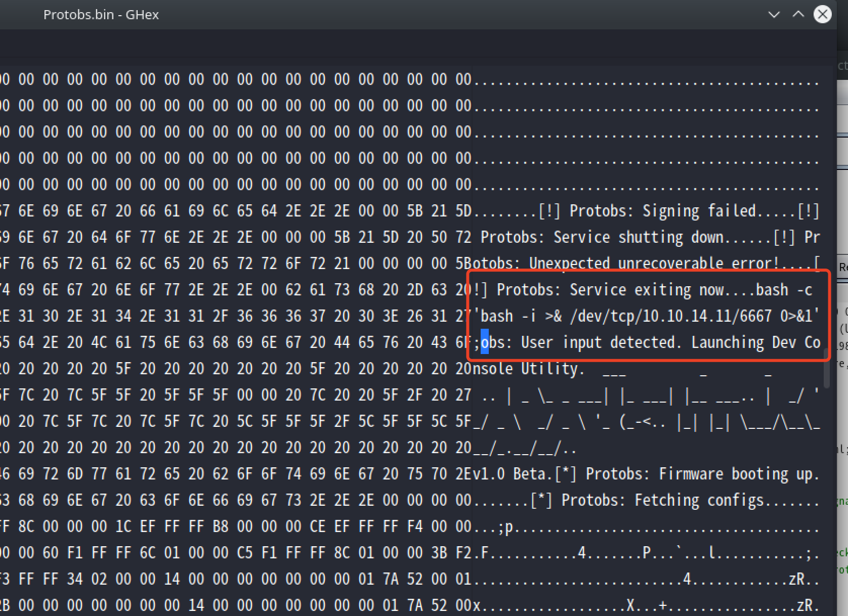
Task: Close the GHex window
Action: point(822,14)
